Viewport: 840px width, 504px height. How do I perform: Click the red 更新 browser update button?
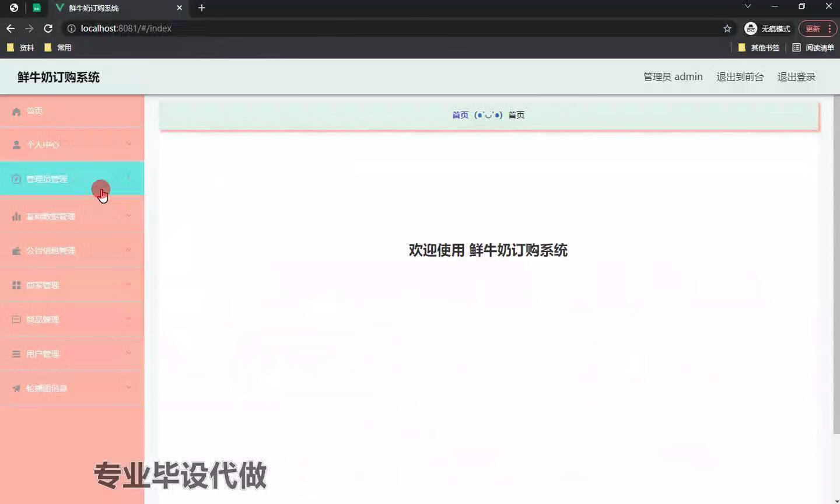tap(817, 29)
